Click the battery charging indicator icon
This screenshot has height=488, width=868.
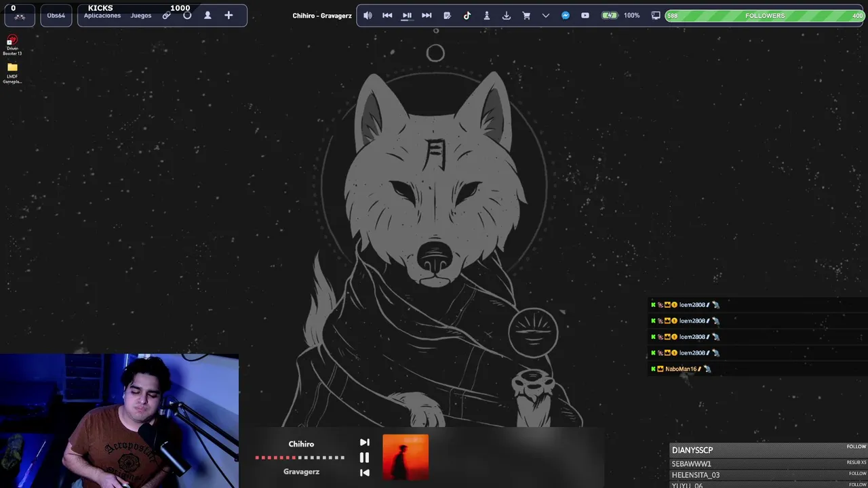coord(610,16)
